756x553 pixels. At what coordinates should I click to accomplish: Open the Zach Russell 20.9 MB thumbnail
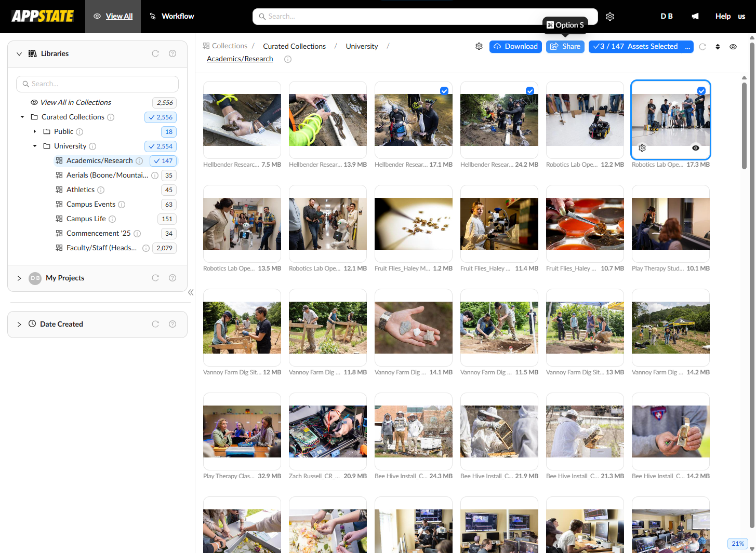[x=328, y=431]
